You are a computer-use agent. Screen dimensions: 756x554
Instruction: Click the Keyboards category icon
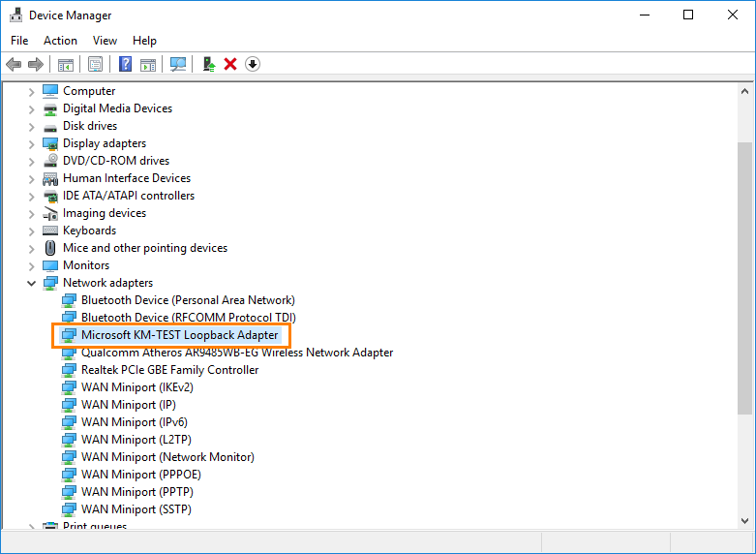(x=50, y=231)
